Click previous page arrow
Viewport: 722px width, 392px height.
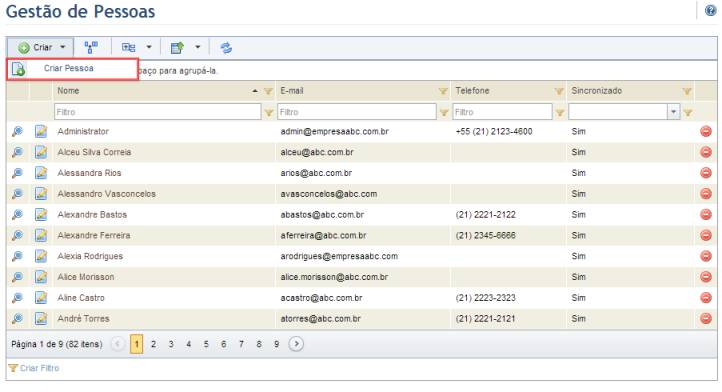(118, 344)
